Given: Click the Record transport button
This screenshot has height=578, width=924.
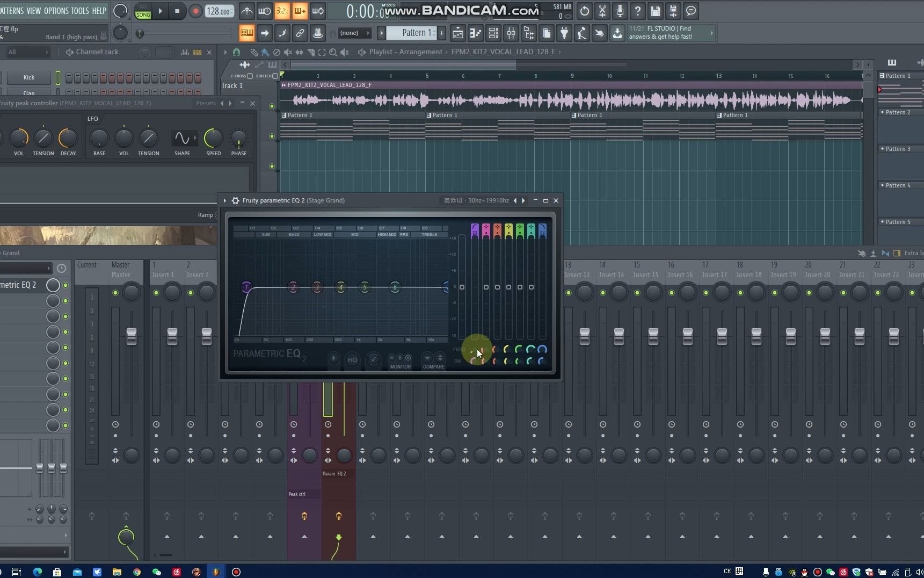Looking at the screenshot, I should [x=195, y=11].
